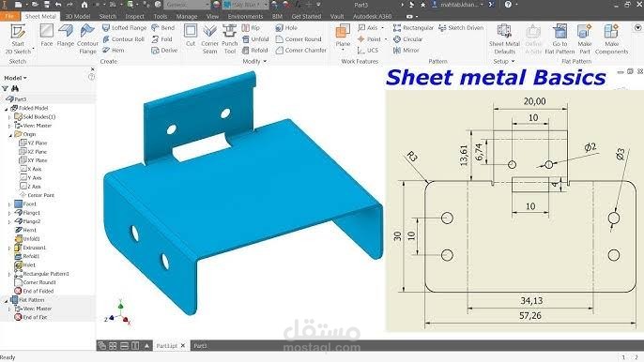Screen dimensions: 644x362
Task: Activate the Cut tool
Action: coord(191,36)
